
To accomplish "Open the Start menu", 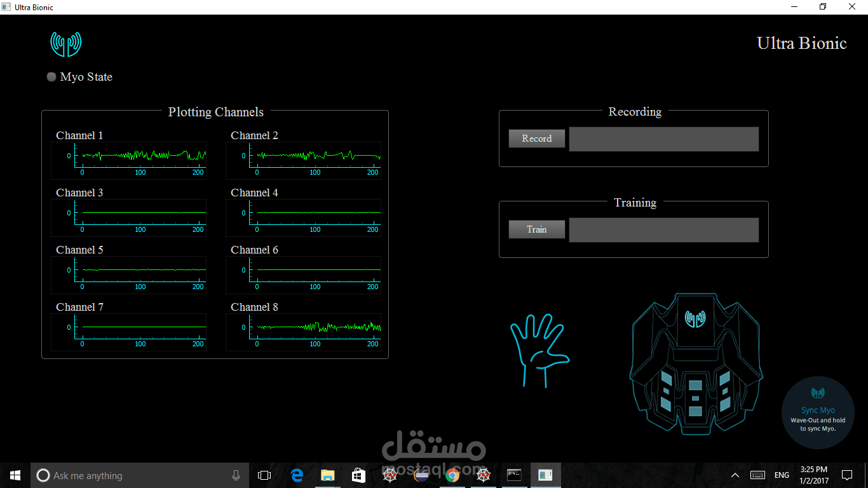I will (15, 475).
